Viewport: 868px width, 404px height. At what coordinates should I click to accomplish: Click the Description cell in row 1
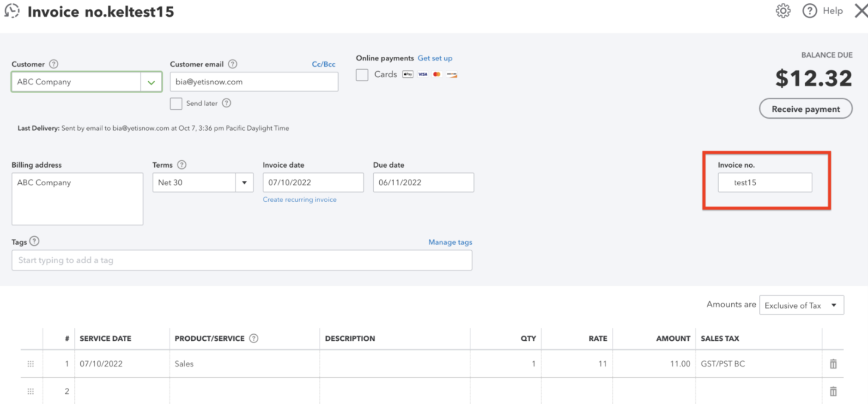point(395,364)
